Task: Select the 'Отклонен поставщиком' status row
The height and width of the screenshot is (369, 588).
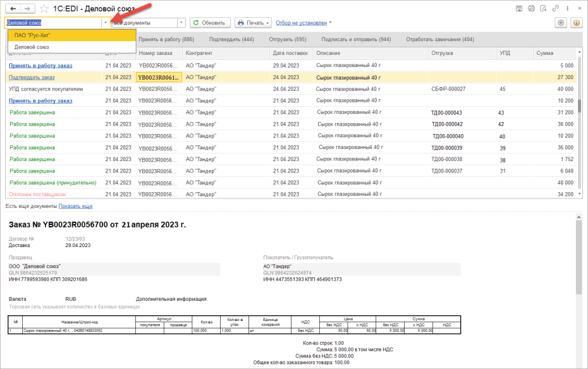Action: pos(37,195)
